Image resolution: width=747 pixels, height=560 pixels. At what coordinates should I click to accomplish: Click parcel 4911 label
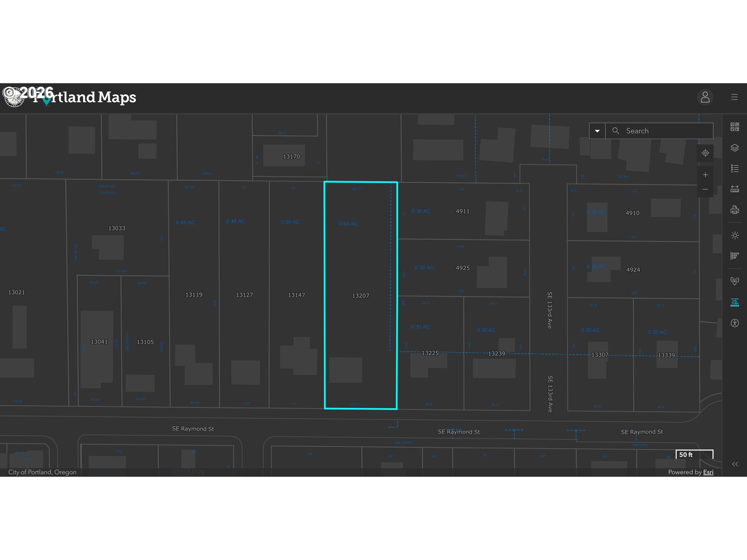(x=463, y=211)
